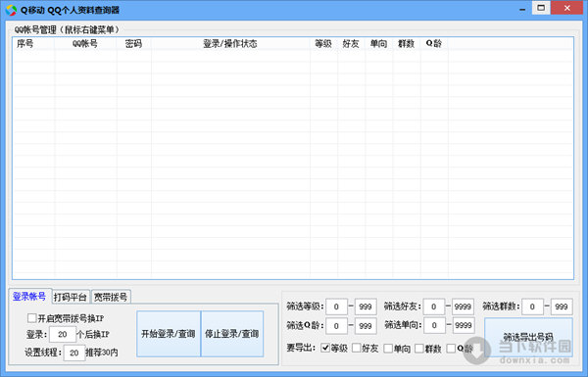This screenshot has height=377, width=588.
Task: Click the app logo icon in title bar
Action: 11,10
